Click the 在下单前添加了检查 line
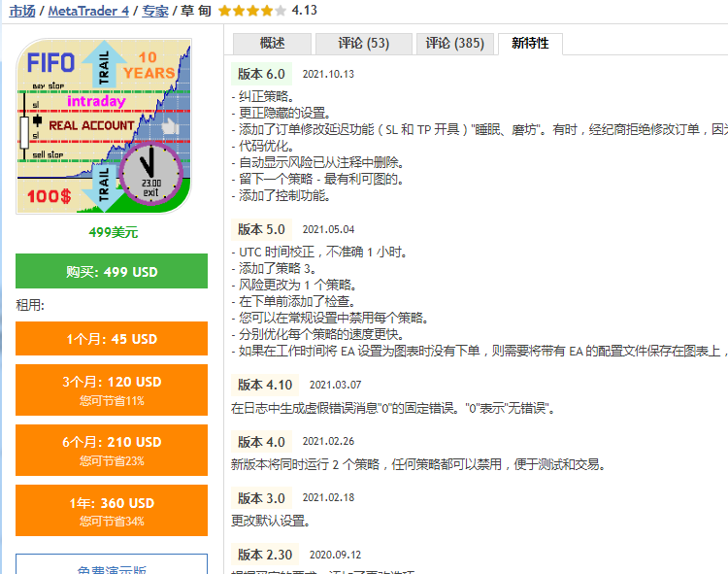 pos(293,301)
